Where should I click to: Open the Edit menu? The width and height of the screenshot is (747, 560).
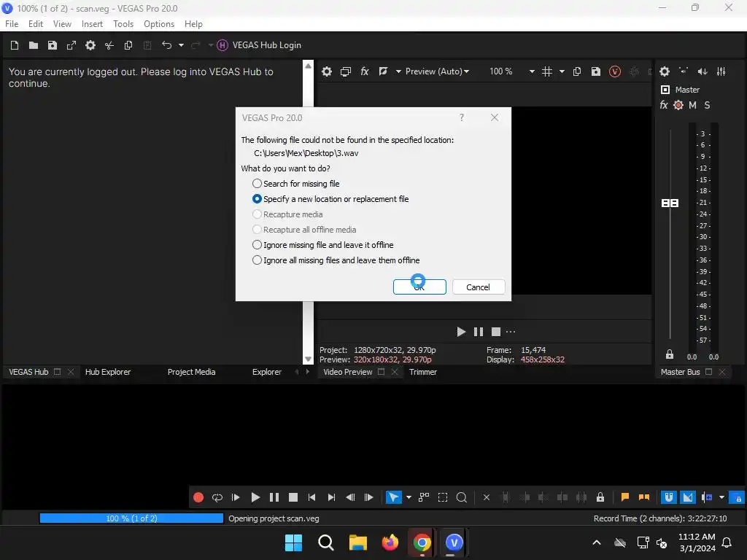35,24
